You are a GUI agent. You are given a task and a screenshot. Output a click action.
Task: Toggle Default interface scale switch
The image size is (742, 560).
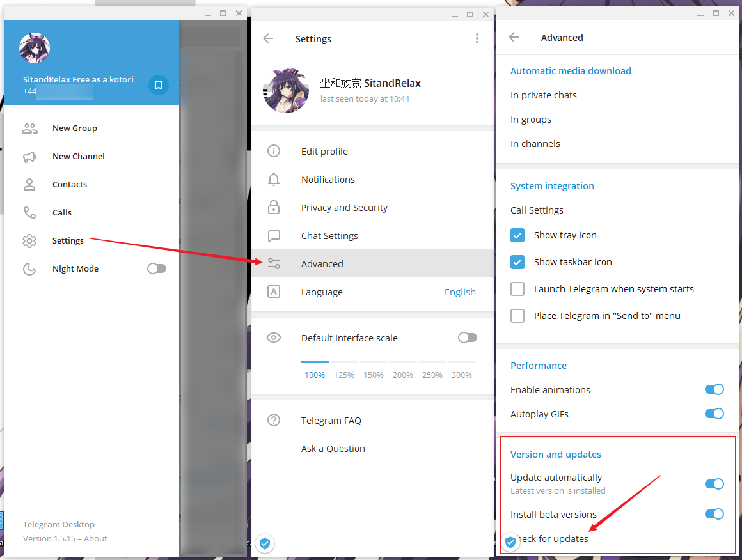468,338
